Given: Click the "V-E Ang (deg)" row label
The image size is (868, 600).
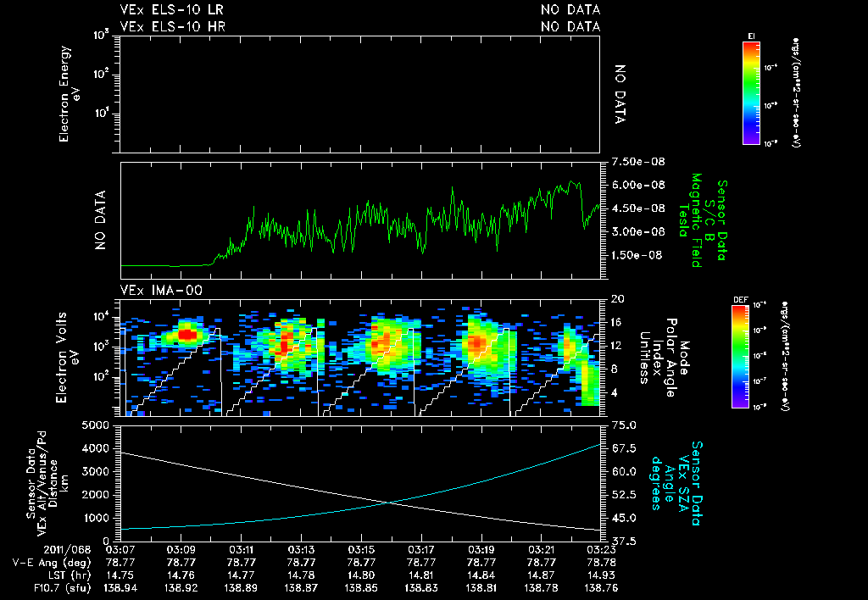Looking at the screenshot, I should [x=52, y=563].
